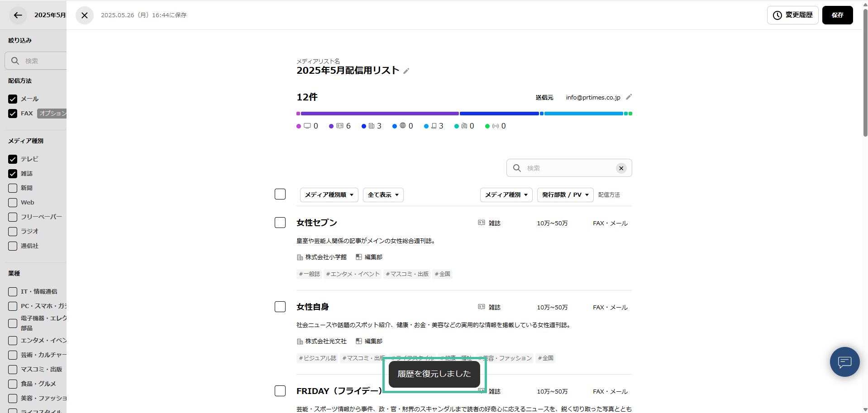
Task: Close the media list editor with X
Action: click(85, 15)
